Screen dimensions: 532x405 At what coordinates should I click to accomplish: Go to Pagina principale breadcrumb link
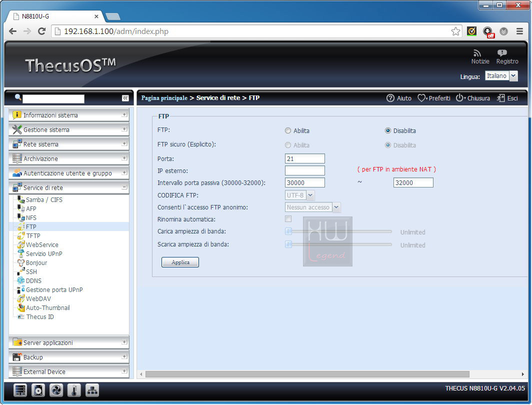(164, 98)
